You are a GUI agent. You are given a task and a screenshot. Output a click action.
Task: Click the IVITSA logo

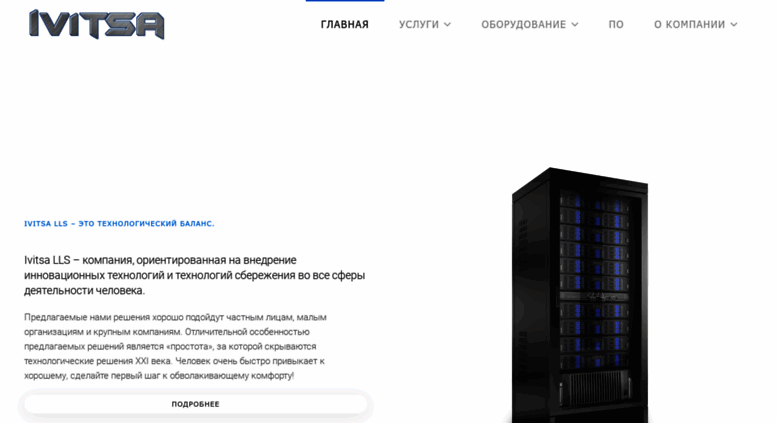tap(97, 24)
